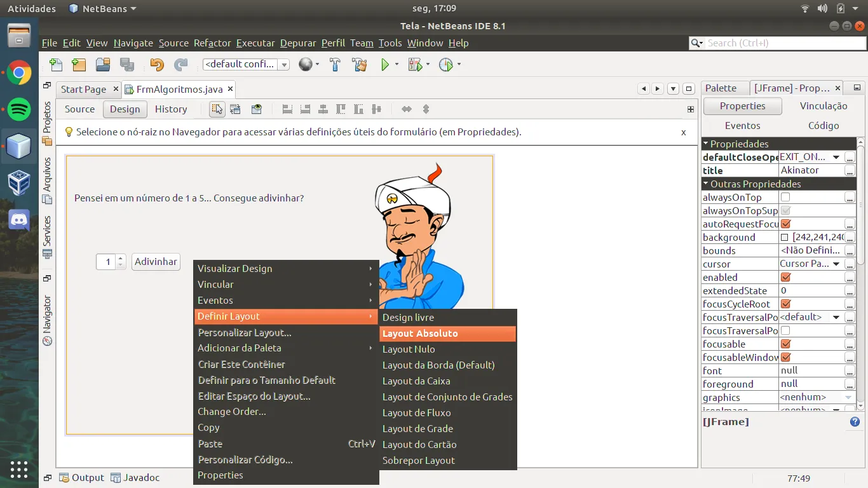This screenshot has width=868, height=488.
Task: Open Spotify from the Ubuntu dock
Action: coord(19,109)
